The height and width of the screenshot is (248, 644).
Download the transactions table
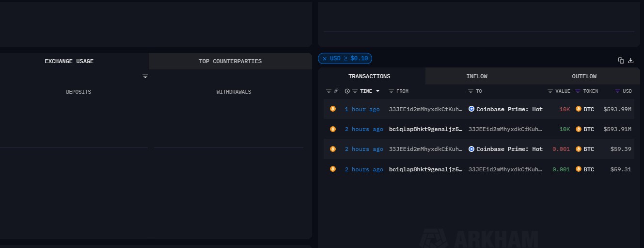pyautogui.click(x=631, y=61)
